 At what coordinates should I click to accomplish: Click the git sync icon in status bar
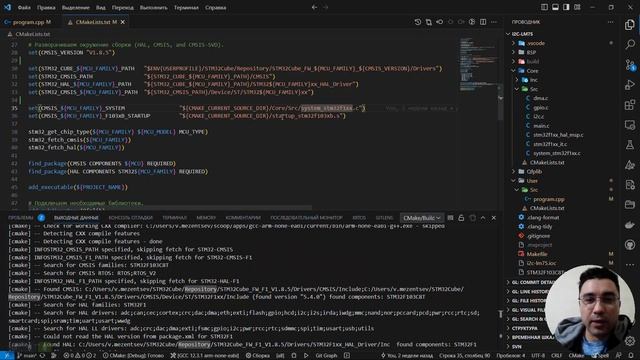point(42,356)
